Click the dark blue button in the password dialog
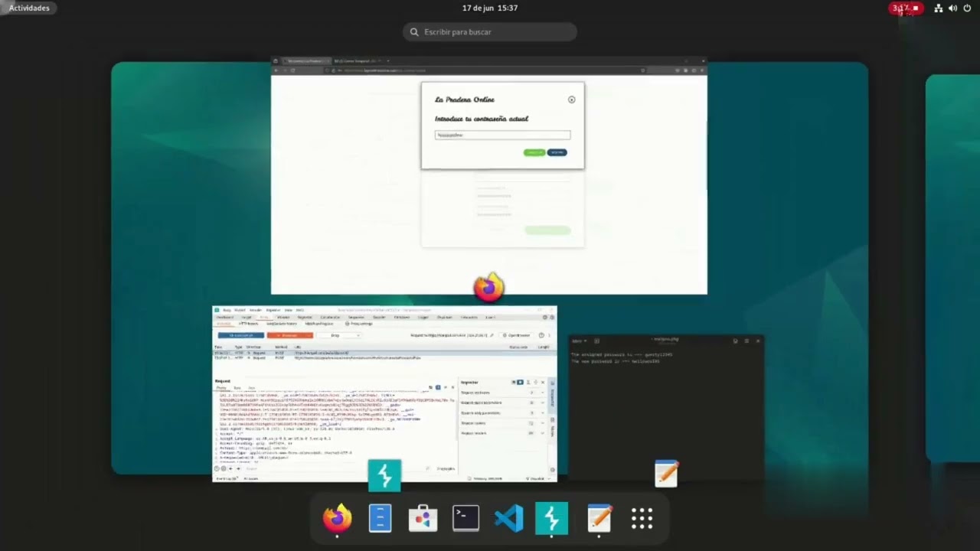The height and width of the screenshot is (551, 980). point(557,152)
